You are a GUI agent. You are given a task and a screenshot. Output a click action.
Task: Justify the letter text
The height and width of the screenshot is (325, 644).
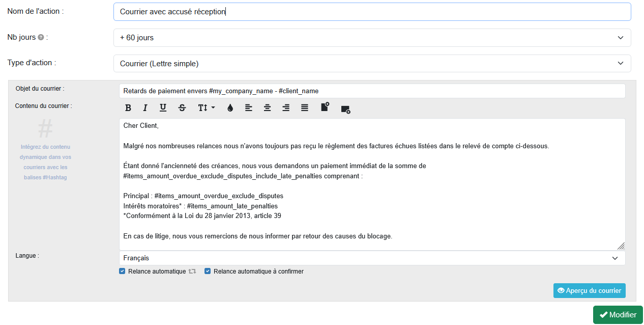tap(304, 107)
